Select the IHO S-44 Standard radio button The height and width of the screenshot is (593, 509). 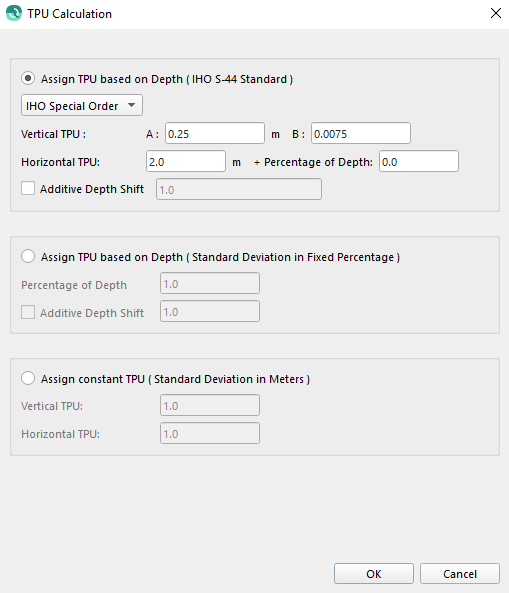[28, 78]
